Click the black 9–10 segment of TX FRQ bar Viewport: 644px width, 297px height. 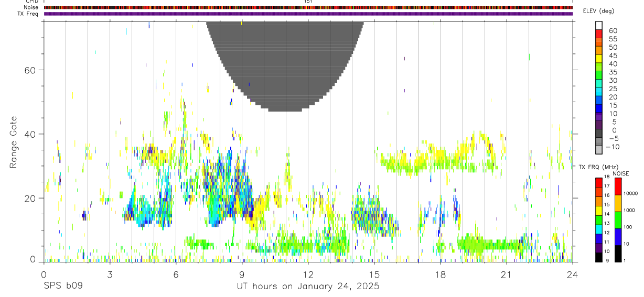coord(599,257)
